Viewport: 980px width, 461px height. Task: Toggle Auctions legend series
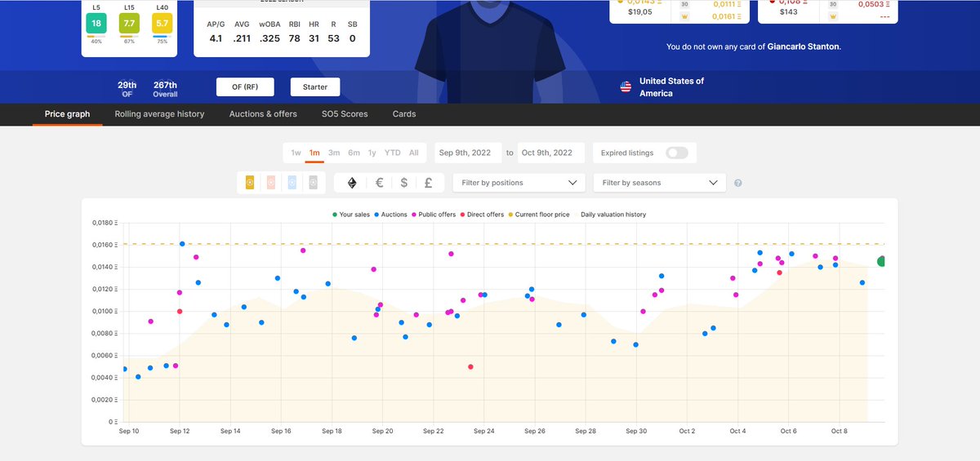point(391,215)
